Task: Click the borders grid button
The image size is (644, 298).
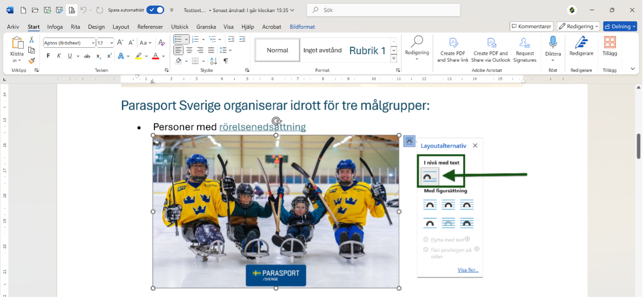Action: pyautogui.click(x=196, y=61)
